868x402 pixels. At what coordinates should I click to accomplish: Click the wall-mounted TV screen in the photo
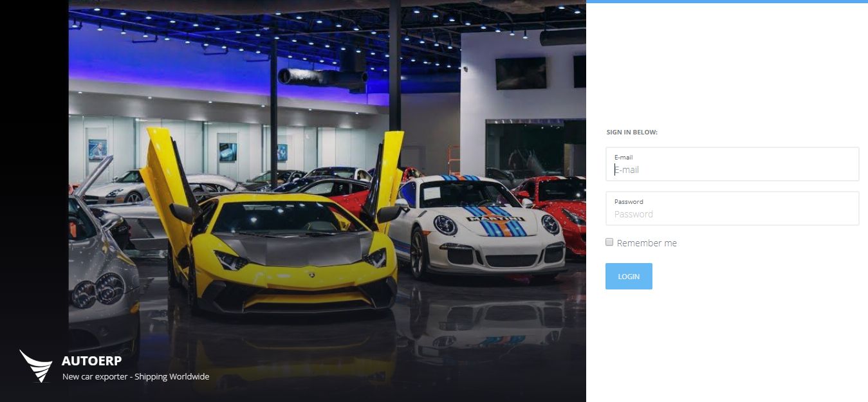(521, 73)
